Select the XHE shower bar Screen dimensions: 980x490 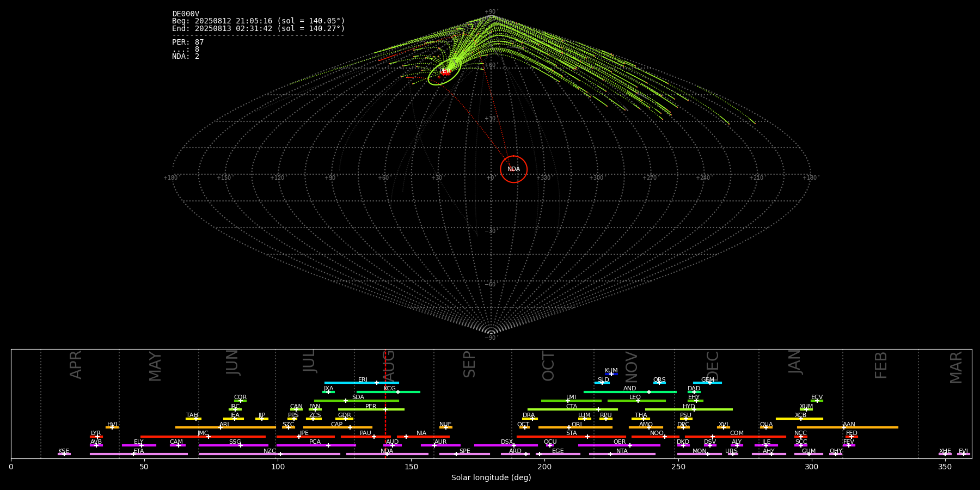point(945,454)
